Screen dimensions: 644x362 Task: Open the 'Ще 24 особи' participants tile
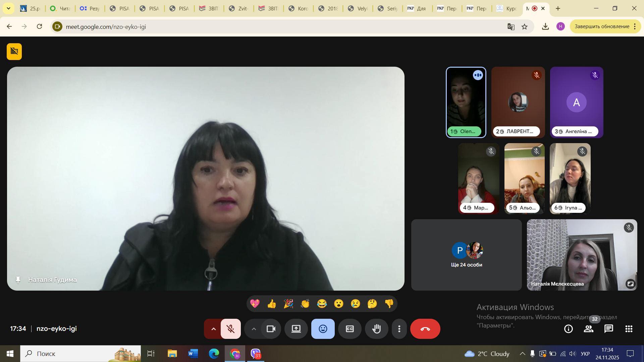coord(466,255)
